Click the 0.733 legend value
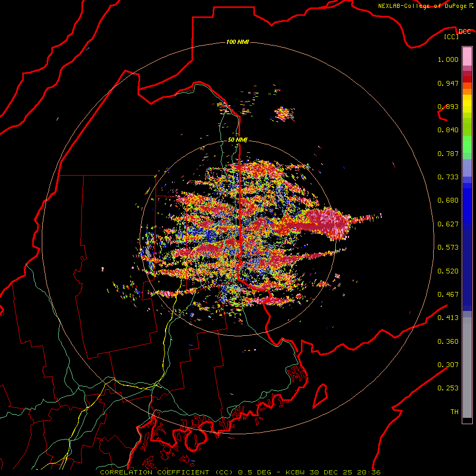476x476 pixels. coord(448,177)
